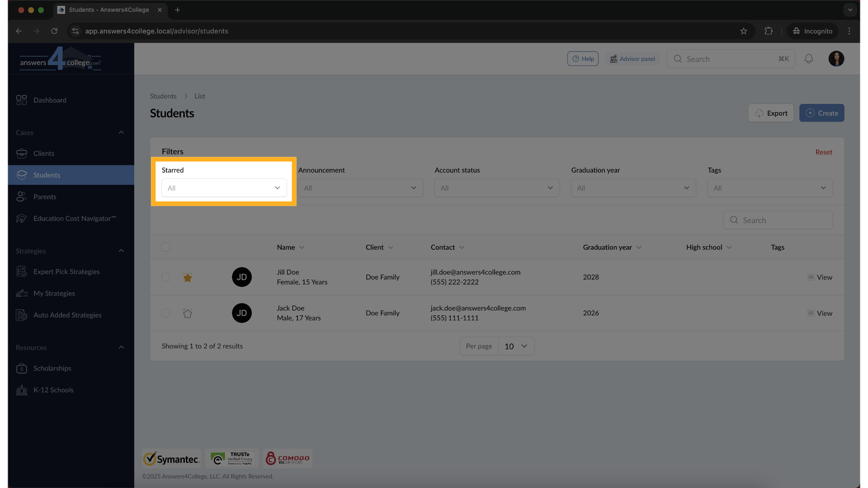Open K-12 Schools in the sidebar
868x488 pixels.
click(x=53, y=390)
